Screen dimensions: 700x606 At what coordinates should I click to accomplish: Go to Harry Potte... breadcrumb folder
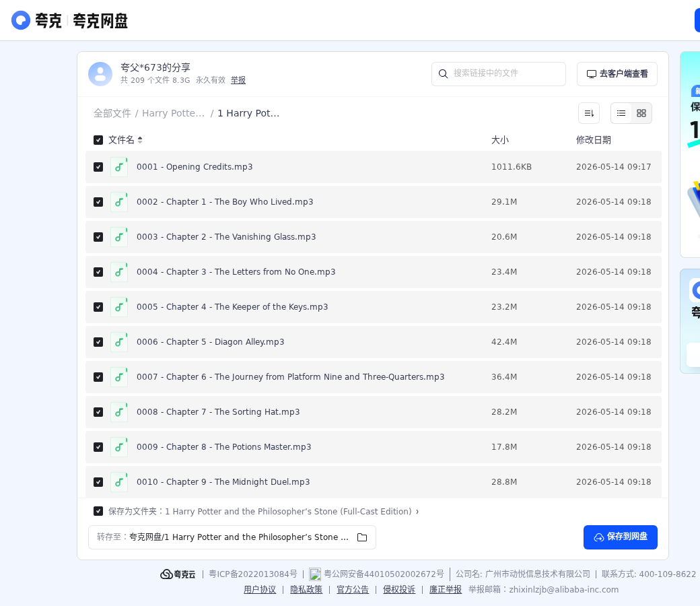tap(173, 113)
